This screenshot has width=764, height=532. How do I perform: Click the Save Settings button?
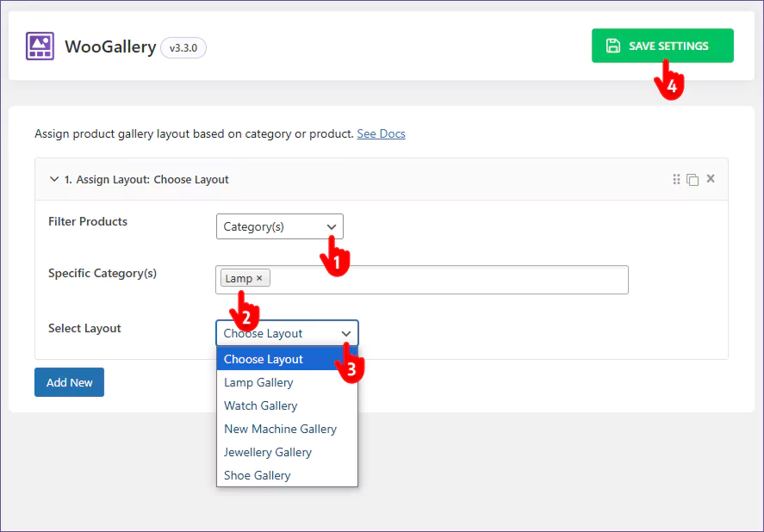662,46
